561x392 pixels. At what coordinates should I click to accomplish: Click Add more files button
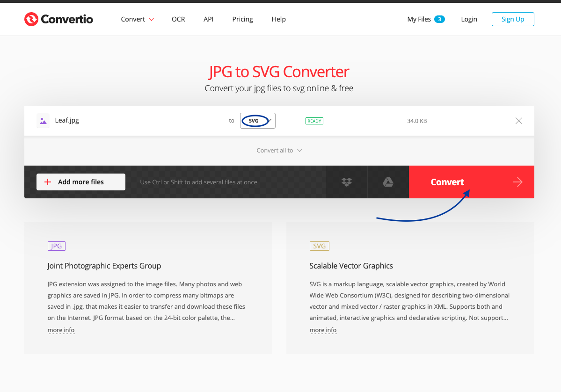point(81,182)
